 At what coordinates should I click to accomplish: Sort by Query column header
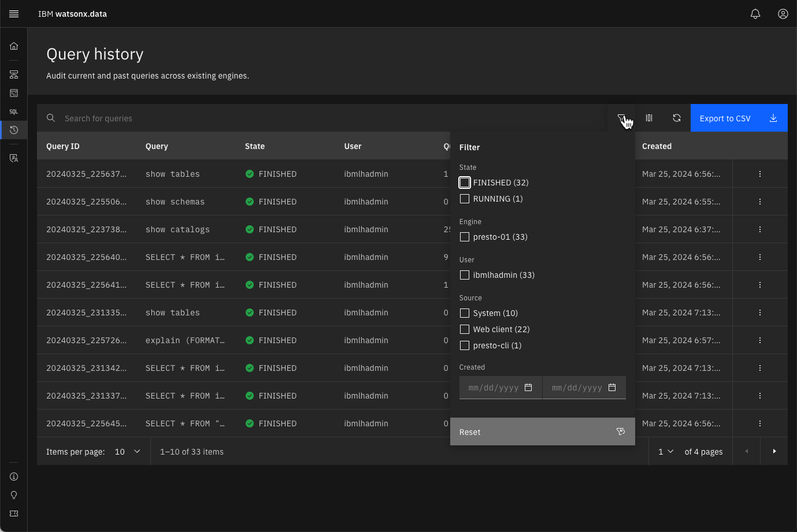click(157, 146)
